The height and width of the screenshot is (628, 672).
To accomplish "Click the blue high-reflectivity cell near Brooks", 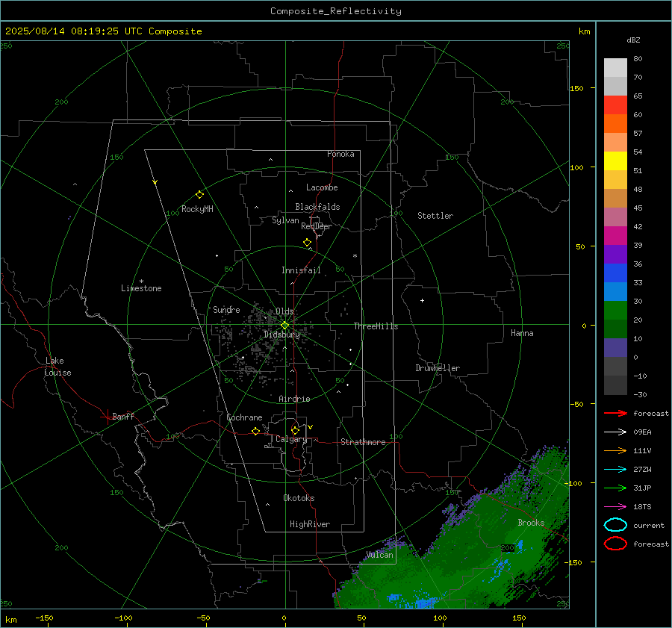I will tap(520, 545).
